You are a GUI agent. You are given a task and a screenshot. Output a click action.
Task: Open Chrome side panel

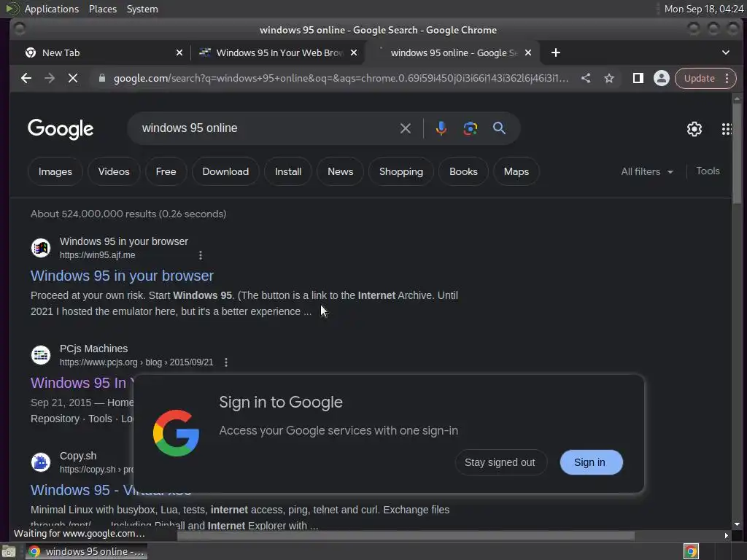[x=638, y=78]
